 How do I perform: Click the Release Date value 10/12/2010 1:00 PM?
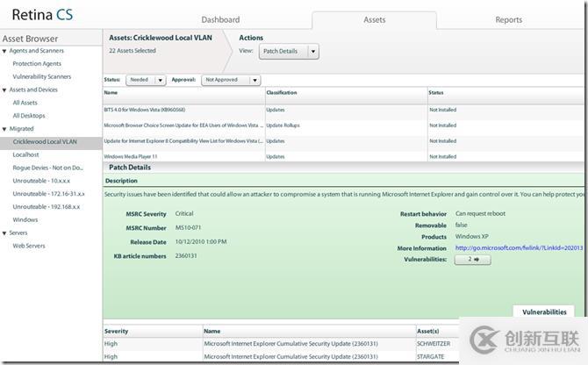[201, 242]
